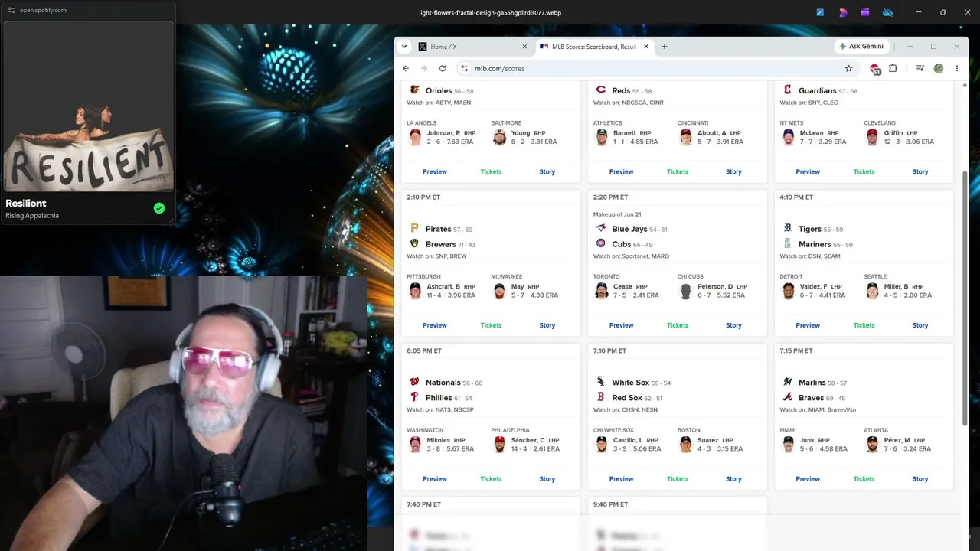Viewport: 980px width, 551px height.
Task: Open Story for the Nationals vs Phillies game
Action: pos(547,479)
